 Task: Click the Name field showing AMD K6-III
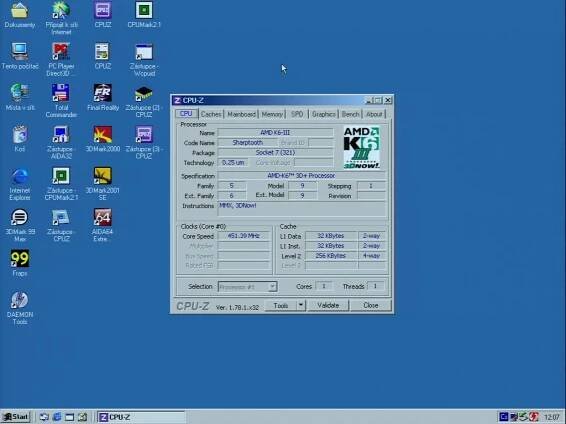[x=275, y=133]
